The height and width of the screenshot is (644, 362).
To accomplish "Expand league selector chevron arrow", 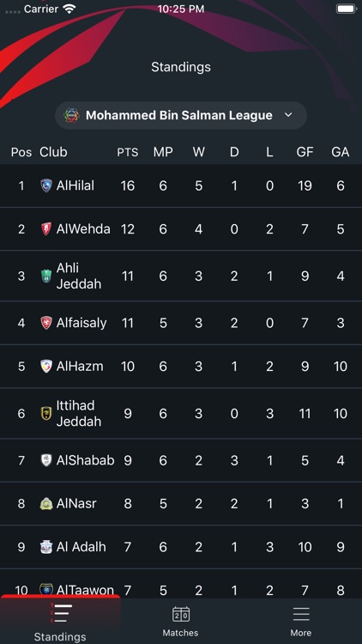I will pyautogui.click(x=288, y=115).
